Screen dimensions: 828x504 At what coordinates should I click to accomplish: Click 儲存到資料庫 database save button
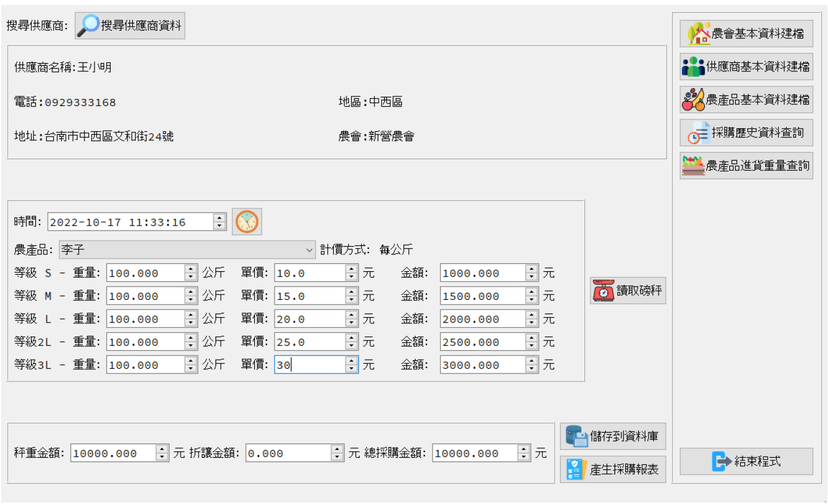[613, 436]
